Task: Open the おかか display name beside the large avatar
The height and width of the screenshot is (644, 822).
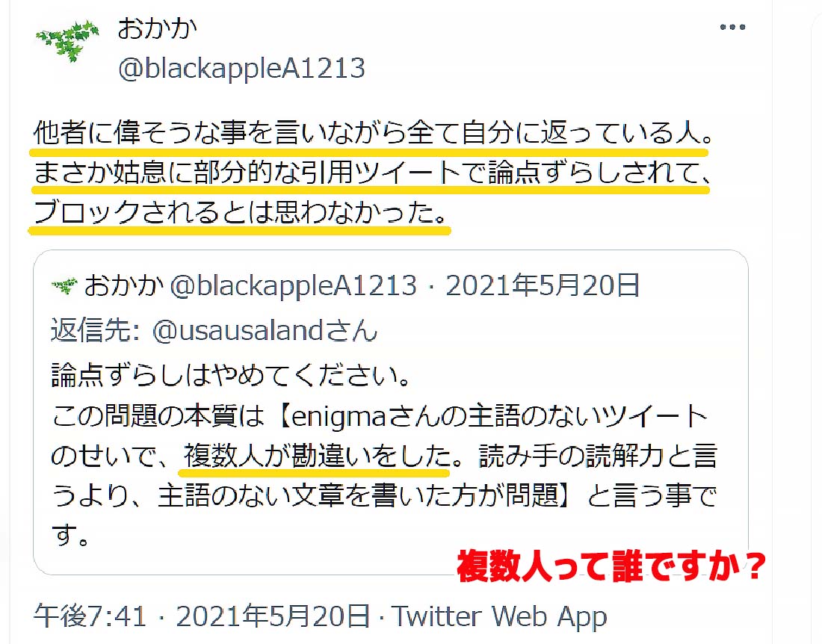Action: (157, 28)
